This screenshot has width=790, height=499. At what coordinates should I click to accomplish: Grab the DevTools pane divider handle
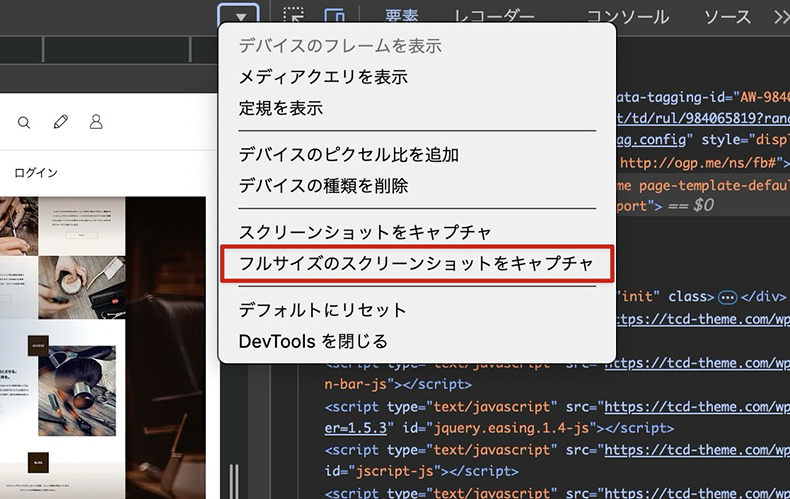[234, 481]
